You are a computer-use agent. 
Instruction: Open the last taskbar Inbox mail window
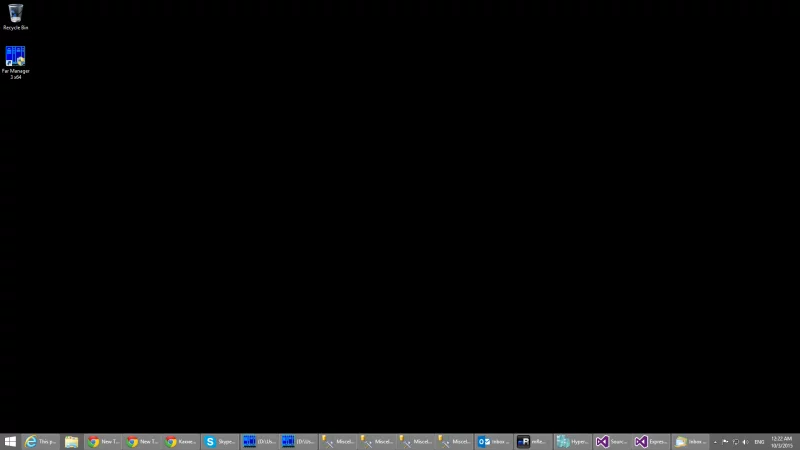(690, 442)
